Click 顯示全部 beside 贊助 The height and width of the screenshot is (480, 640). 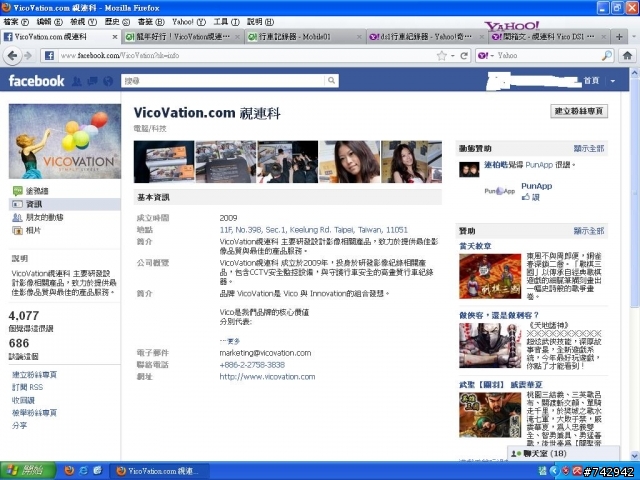tap(589, 231)
